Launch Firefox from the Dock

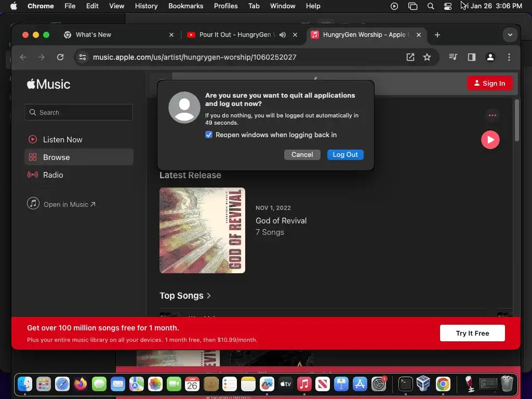81,384
